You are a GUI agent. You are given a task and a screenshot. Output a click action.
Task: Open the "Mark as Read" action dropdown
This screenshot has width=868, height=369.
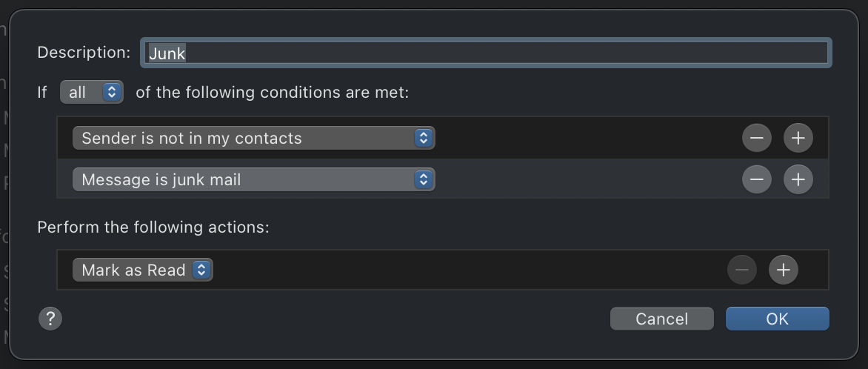point(142,270)
